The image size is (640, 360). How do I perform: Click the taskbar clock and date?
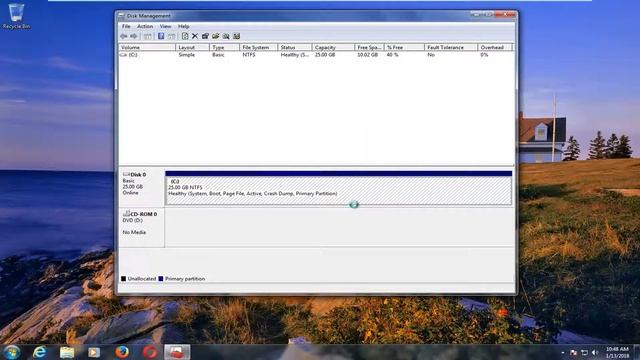617,352
